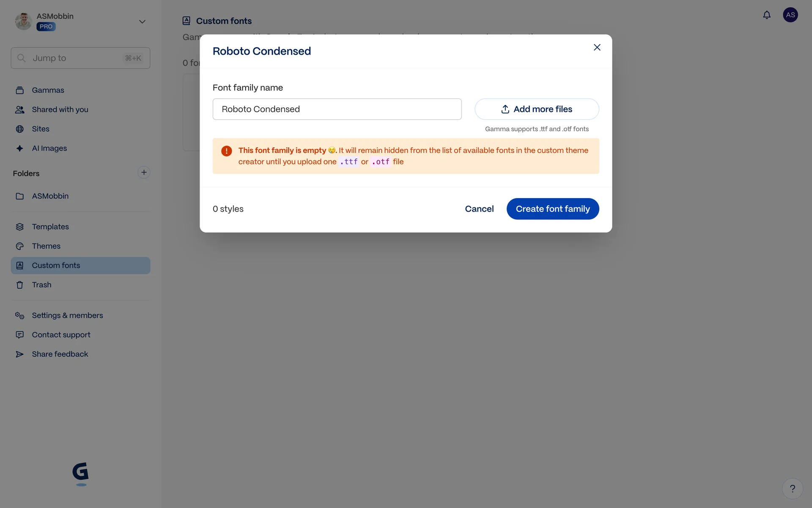Viewport: 812px width, 508px height.
Task: Open the Gammas section
Action: coord(48,90)
